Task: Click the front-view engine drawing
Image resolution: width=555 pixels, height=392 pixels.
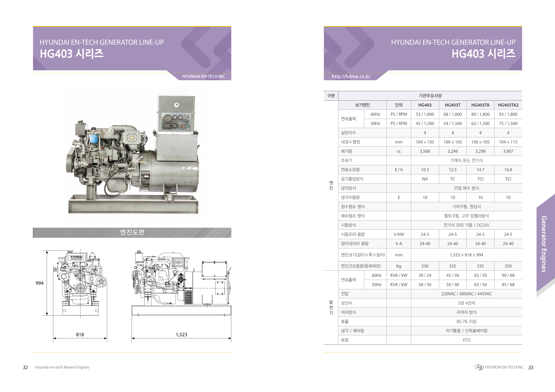Action: [x=80, y=283]
